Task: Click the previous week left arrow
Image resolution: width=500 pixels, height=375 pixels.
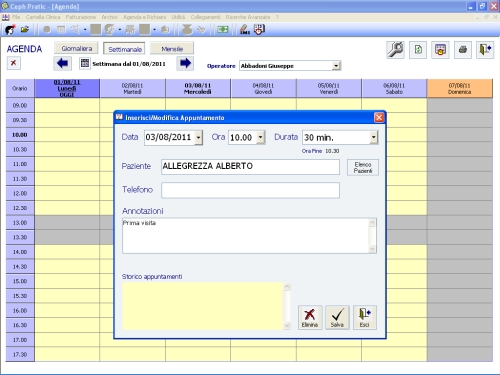Action: tap(62, 63)
